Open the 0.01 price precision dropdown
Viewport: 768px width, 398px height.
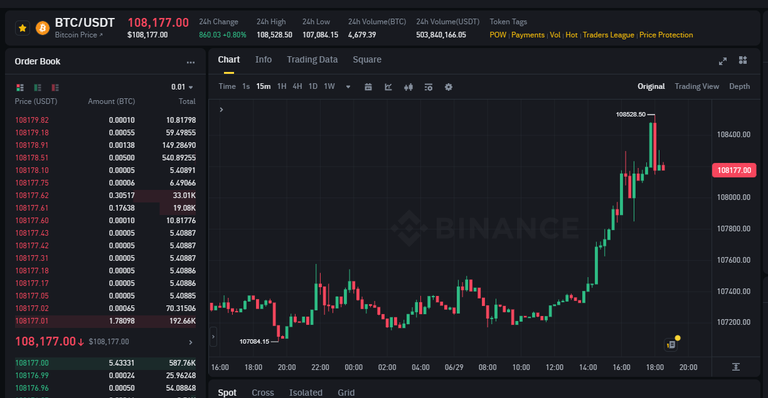[182, 87]
